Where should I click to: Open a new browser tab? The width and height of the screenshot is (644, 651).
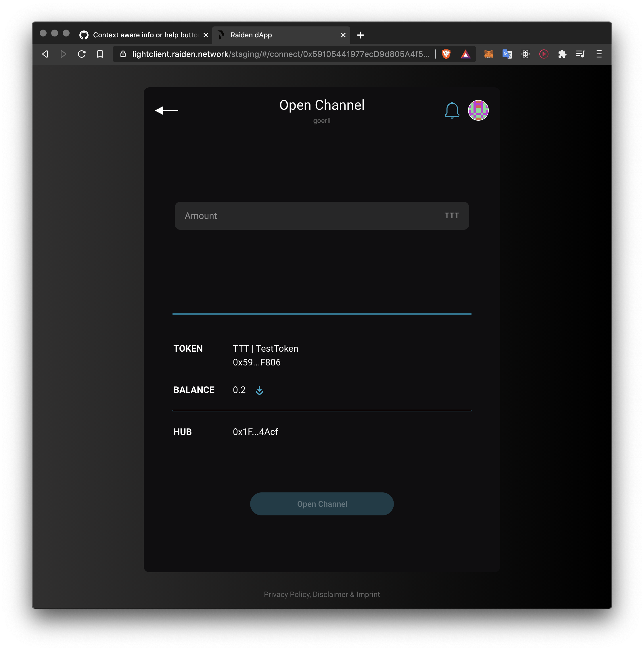point(361,35)
